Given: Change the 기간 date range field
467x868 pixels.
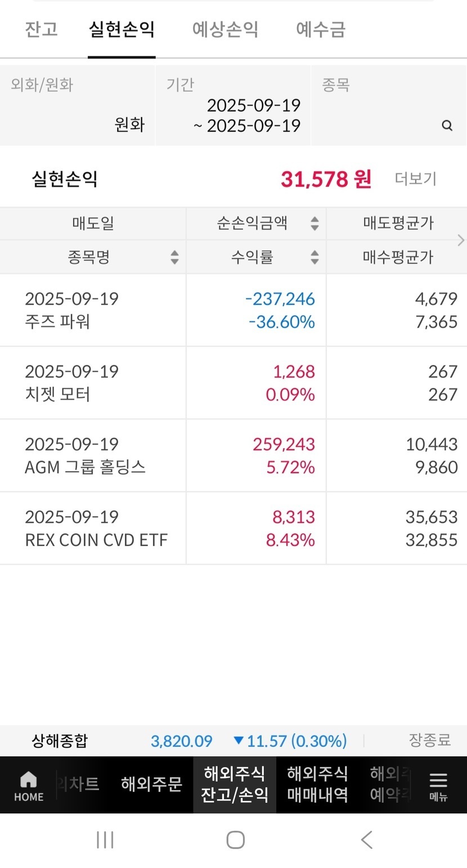Looking at the screenshot, I should (x=233, y=106).
